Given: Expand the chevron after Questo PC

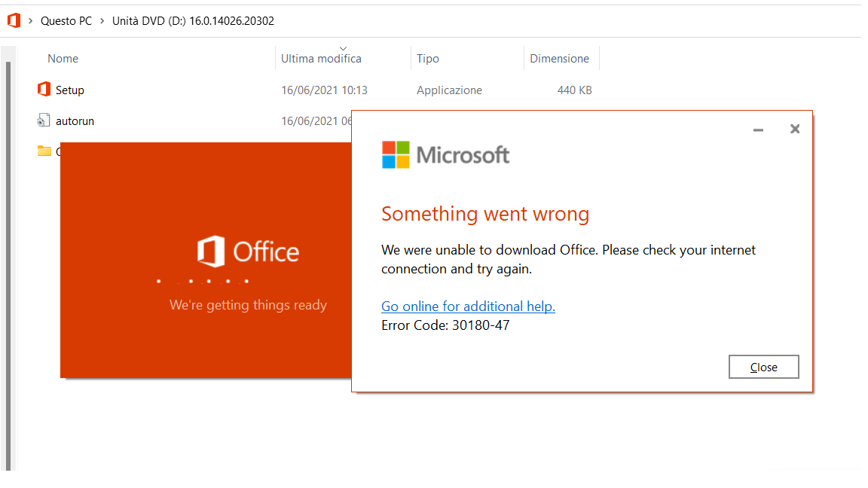Looking at the screenshot, I should click(x=102, y=21).
